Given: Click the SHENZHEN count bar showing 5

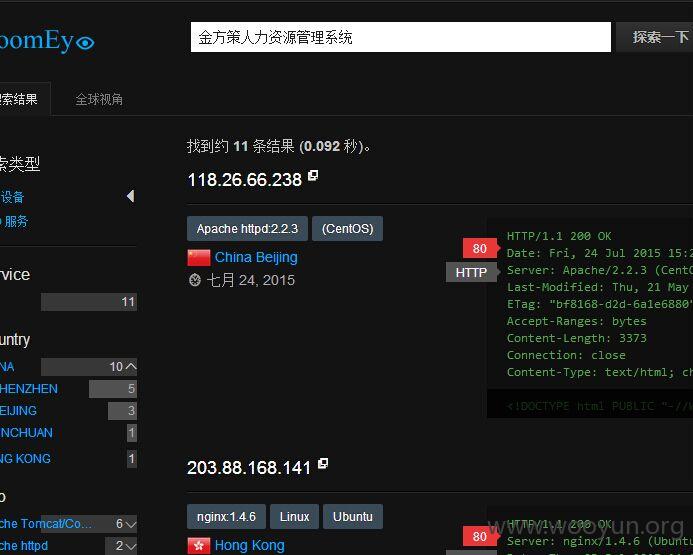Looking at the screenshot, I should click(x=113, y=389).
